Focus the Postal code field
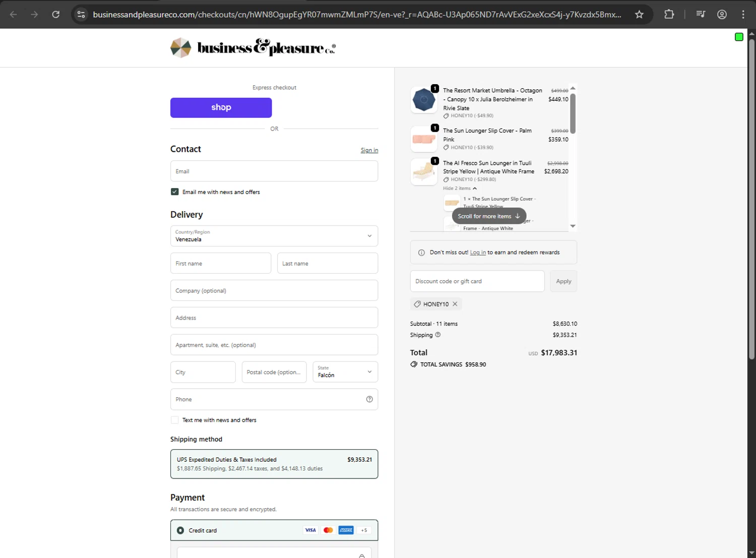This screenshot has width=756, height=558. [x=274, y=372]
